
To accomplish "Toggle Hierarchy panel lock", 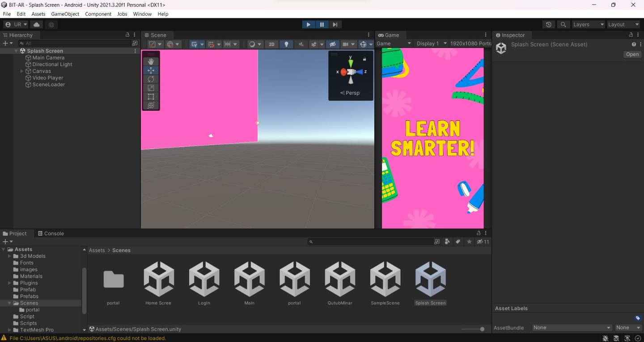I will [x=127, y=35].
